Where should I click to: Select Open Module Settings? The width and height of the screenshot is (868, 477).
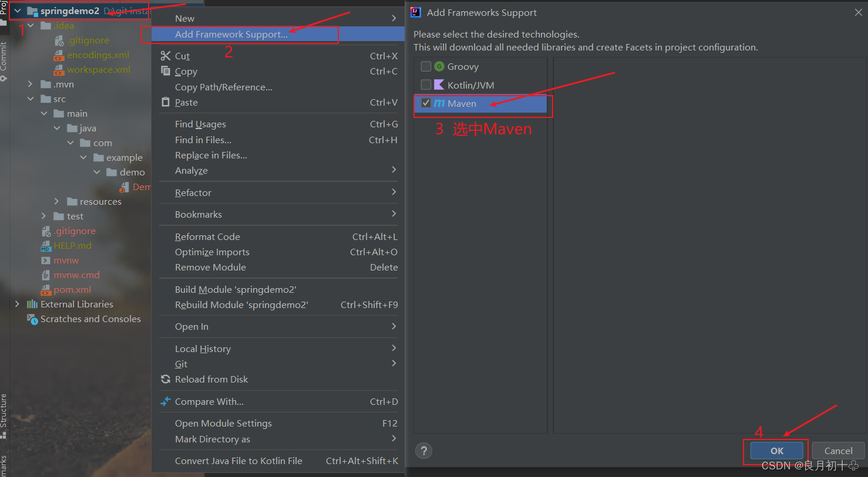[x=278, y=423]
